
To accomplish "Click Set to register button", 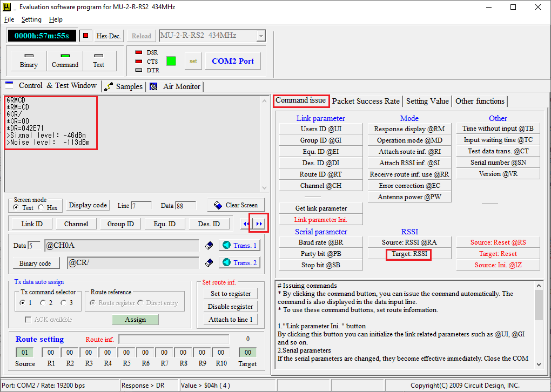I will (231, 294).
